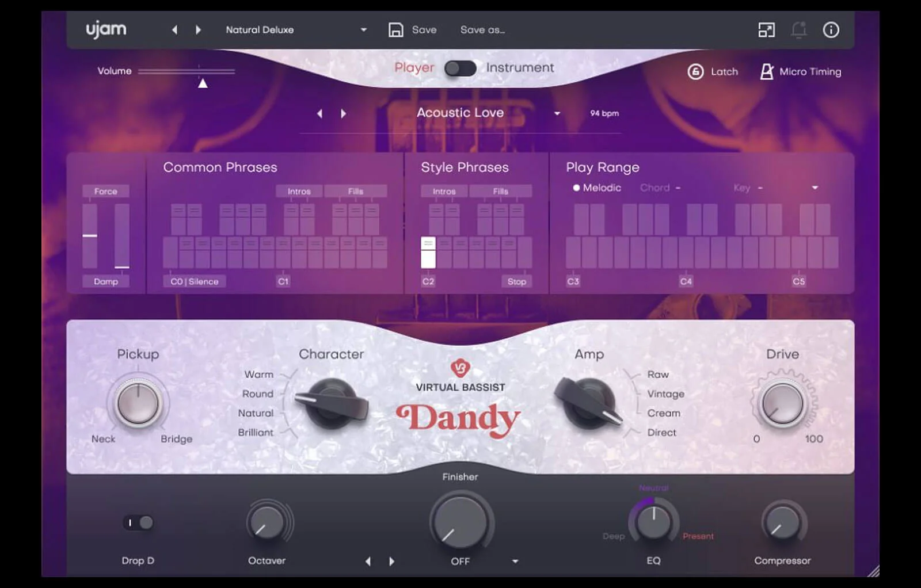921x588 pixels.
Task: Click the Micro Timing metronome icon
Action: pos(767,72)
